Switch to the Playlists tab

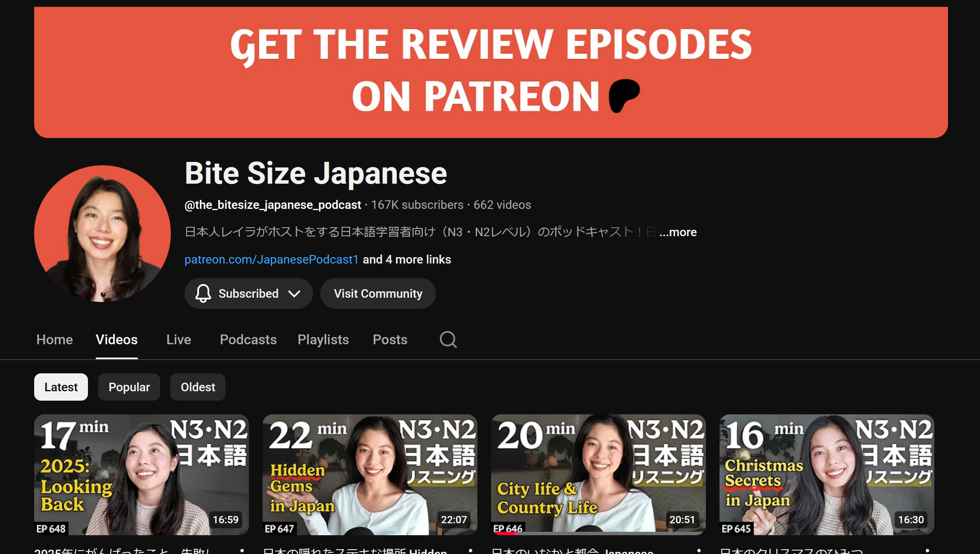pos(323,340)
